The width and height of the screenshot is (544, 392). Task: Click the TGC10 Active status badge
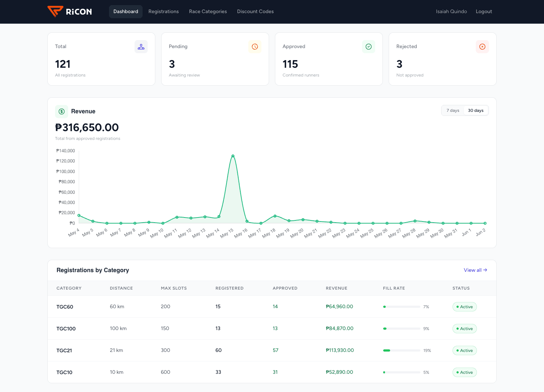click(x=465, y=372)
